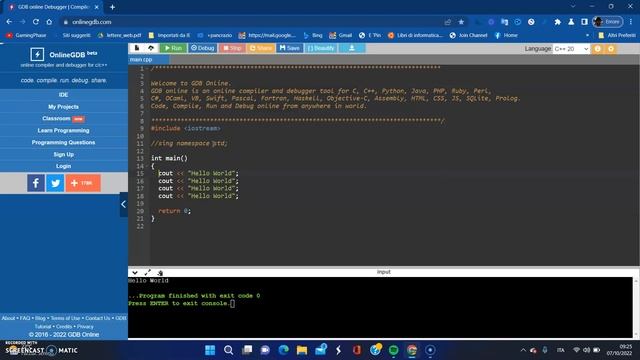Fold the main function block at line 14
The width and height of the screenshot is (640, 360).
147,166
